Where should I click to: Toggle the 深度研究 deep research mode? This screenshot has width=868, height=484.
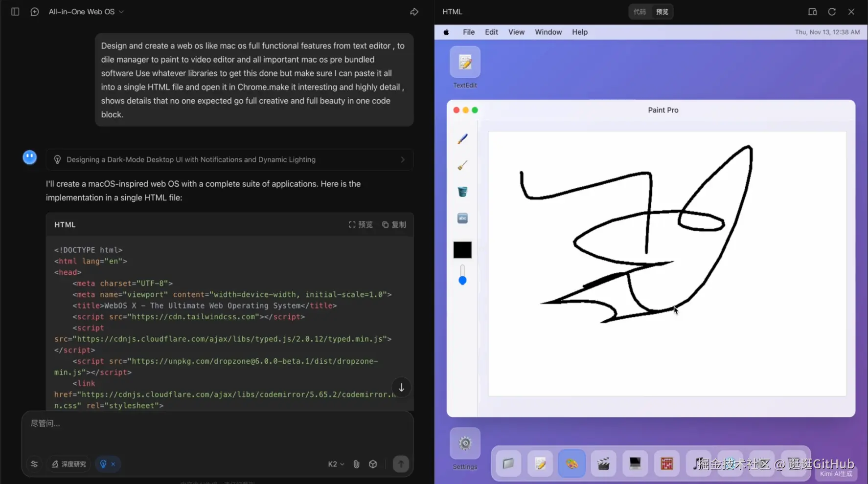69,464
